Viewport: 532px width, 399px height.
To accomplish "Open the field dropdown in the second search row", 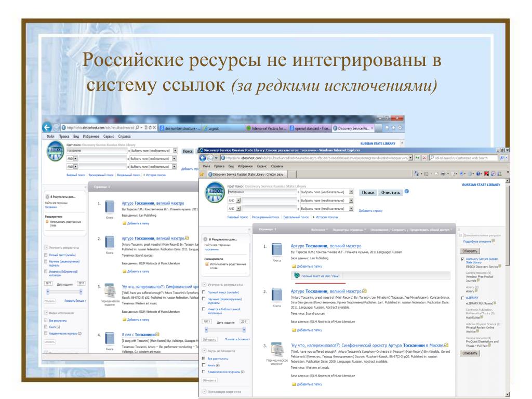I will pyautogui.click(x=351, y=201).
